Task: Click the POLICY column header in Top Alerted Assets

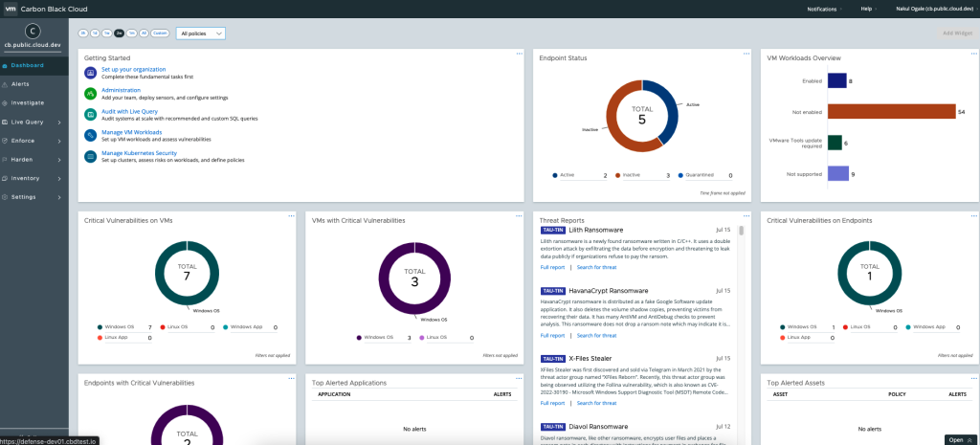Action: [897, 394]
